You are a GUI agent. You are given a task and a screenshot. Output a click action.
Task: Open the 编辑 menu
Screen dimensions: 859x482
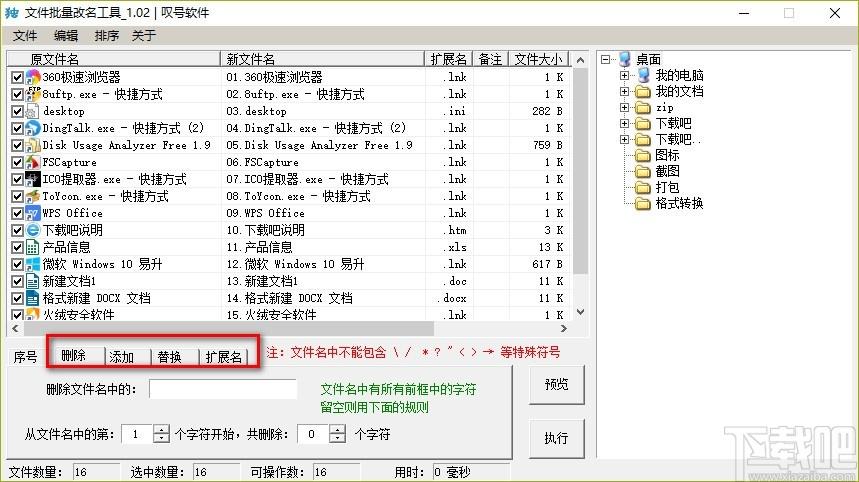click(x=66, y=36)
